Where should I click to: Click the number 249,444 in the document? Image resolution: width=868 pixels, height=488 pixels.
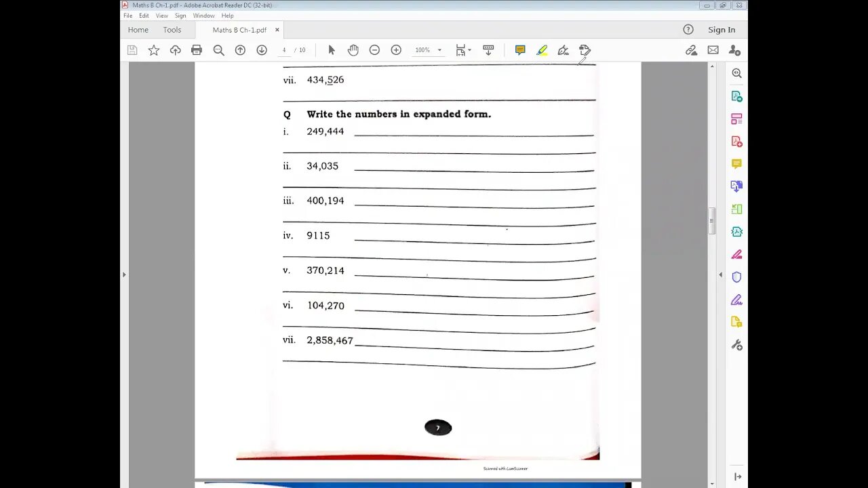pos(325,131)
